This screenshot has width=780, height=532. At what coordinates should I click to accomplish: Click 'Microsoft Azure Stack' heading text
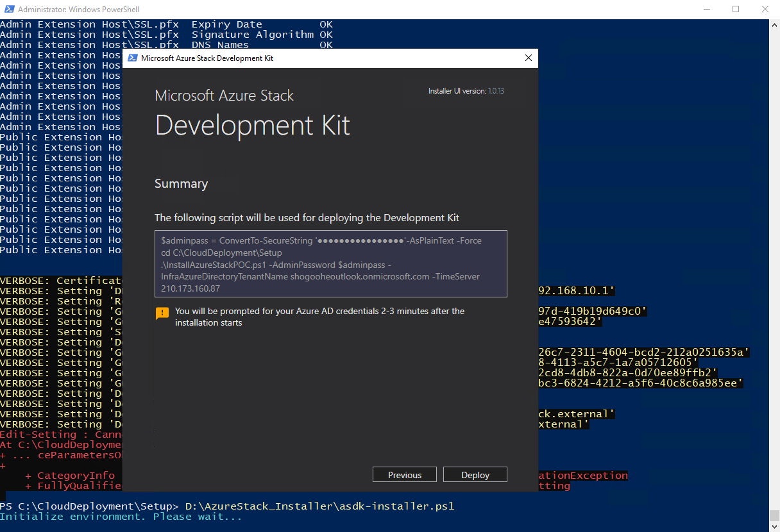click(225, 96)
